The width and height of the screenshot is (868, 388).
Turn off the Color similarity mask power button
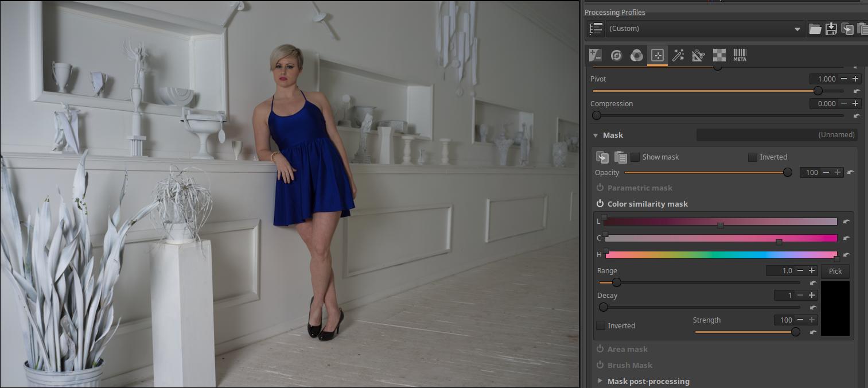coord(600,204)
